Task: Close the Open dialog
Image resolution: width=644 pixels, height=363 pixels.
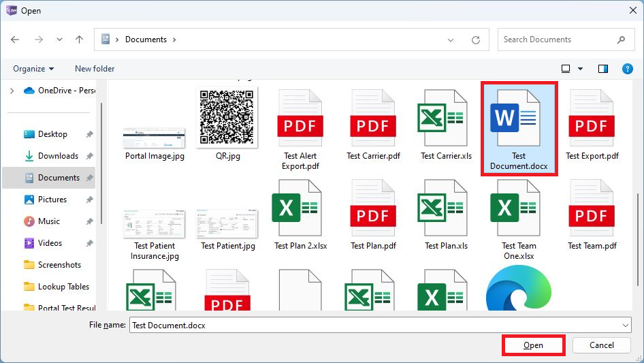Action: (x=633, y=10)
